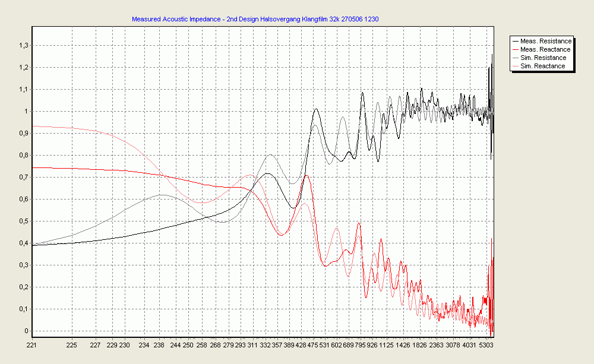594x364 pixels.
Task: Click y-axis label 0
Action: (27, 331)
